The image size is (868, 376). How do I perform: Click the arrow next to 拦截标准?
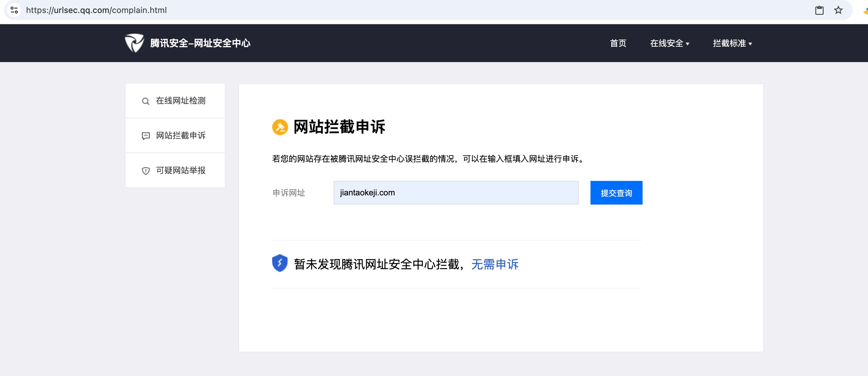[750, 44]
